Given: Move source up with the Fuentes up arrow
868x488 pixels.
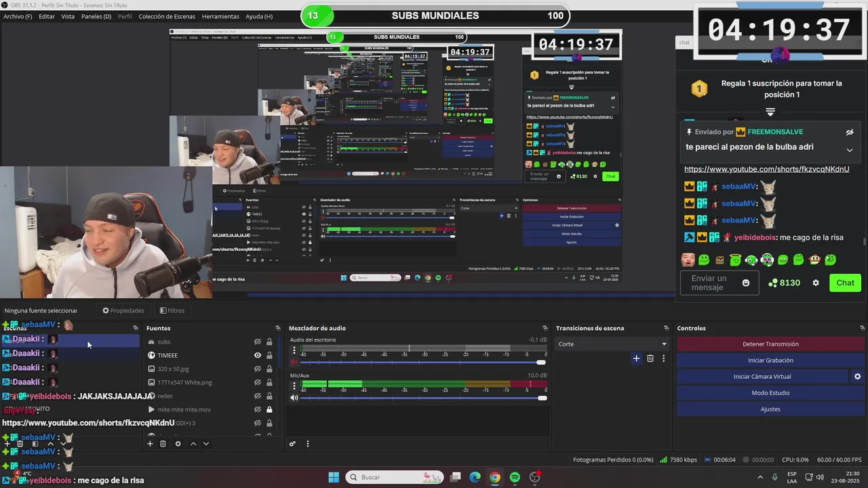Looking at the screenshot, I should [x=193, y=444].
